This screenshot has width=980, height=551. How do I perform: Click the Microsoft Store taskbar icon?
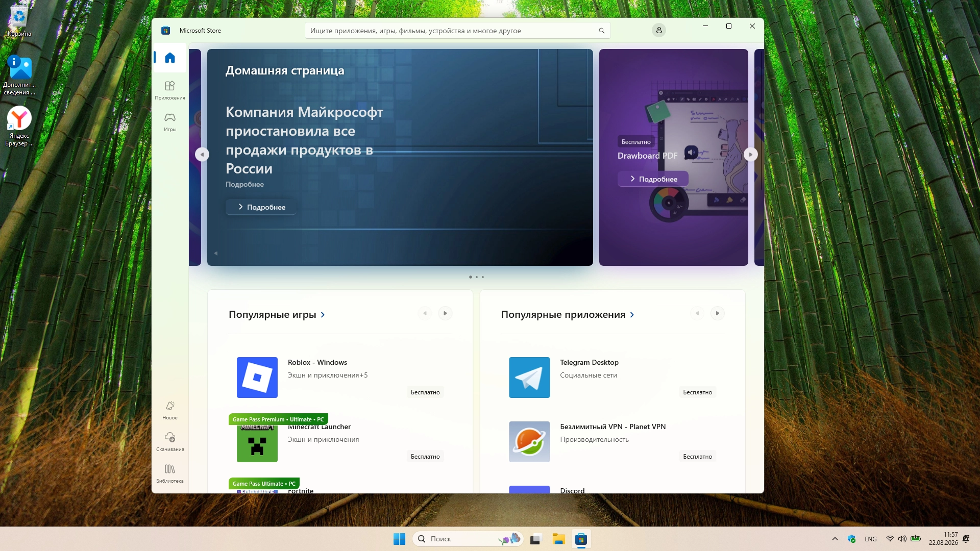[x=581, y=539]
